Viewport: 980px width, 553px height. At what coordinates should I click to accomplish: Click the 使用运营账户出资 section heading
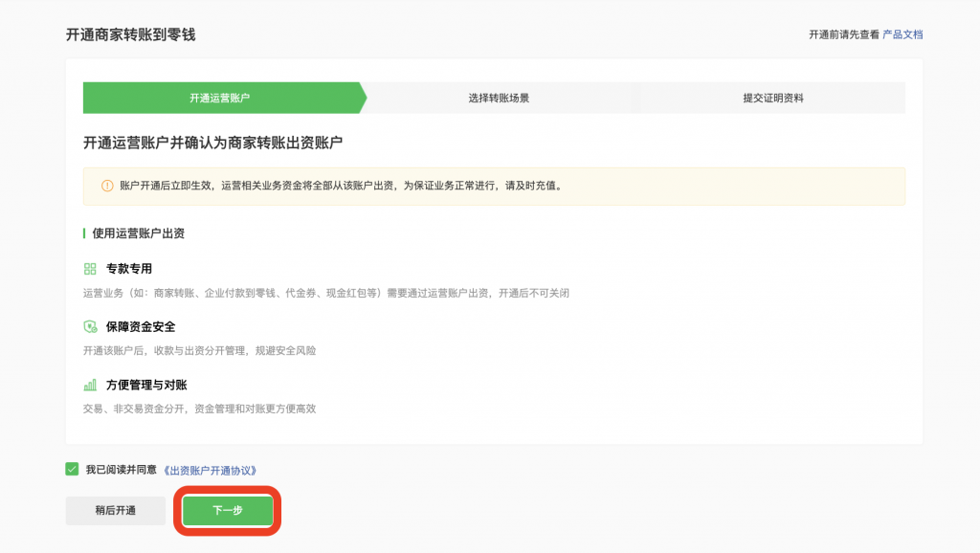[x=139, y=232]
